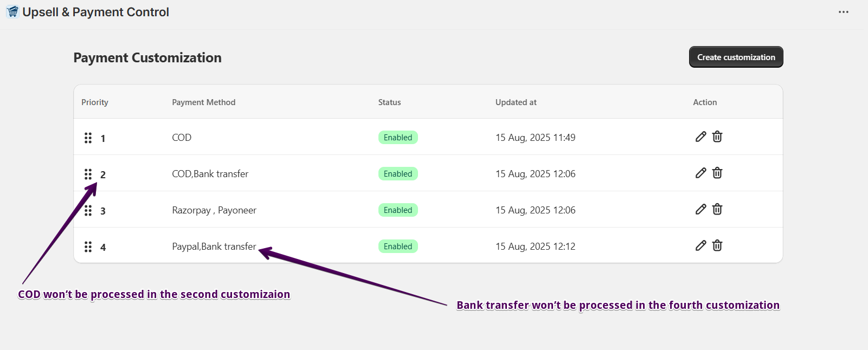Click the drag handle for priority 2
Viewport: 868px width, 350px height.
click(x=88, y=174)
